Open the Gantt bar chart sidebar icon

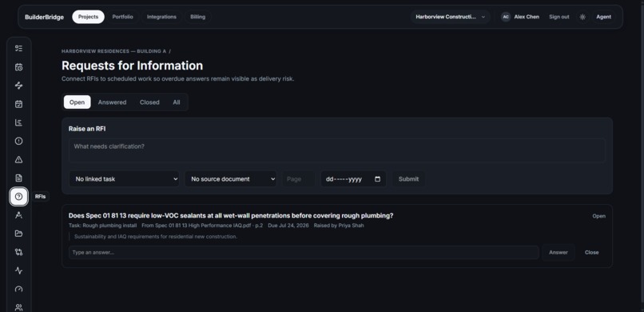(18, 122)
